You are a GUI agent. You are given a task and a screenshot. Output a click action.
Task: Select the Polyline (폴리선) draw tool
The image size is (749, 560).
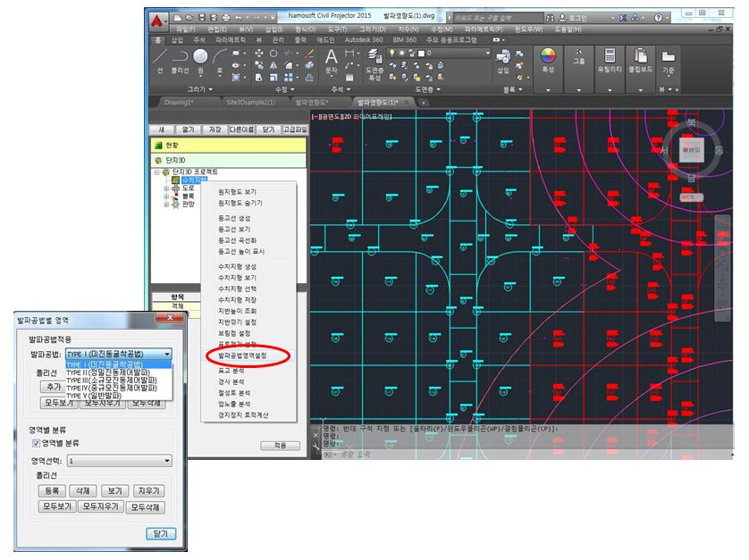click(180, 62)
